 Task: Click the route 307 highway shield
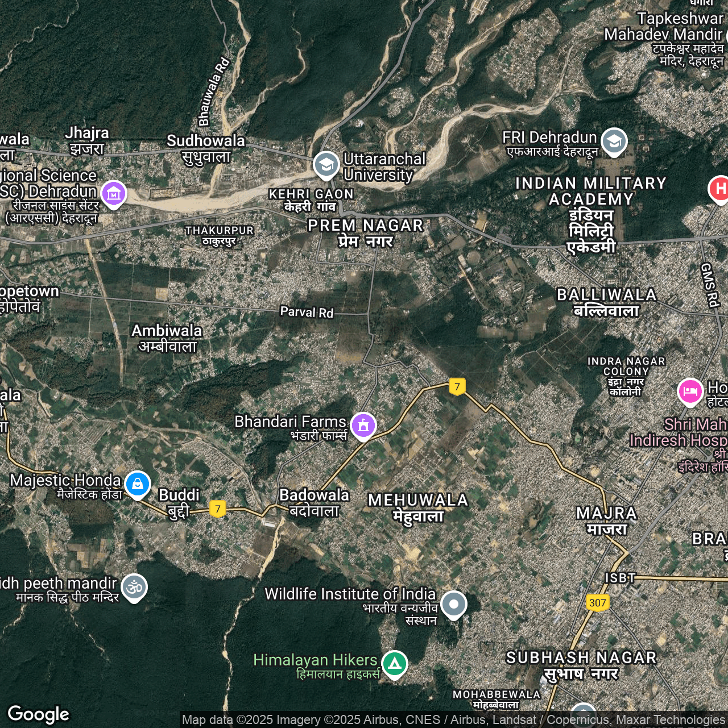coord(597,603)
